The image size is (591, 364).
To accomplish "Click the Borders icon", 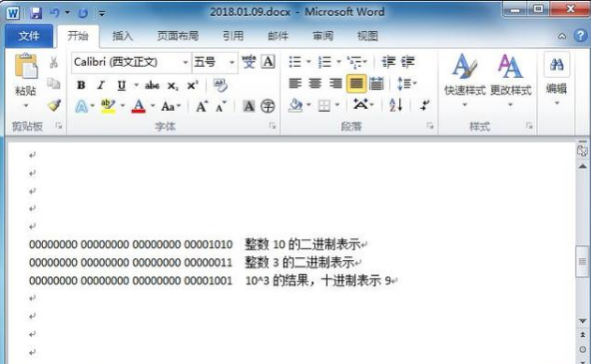I will [324, 106].
